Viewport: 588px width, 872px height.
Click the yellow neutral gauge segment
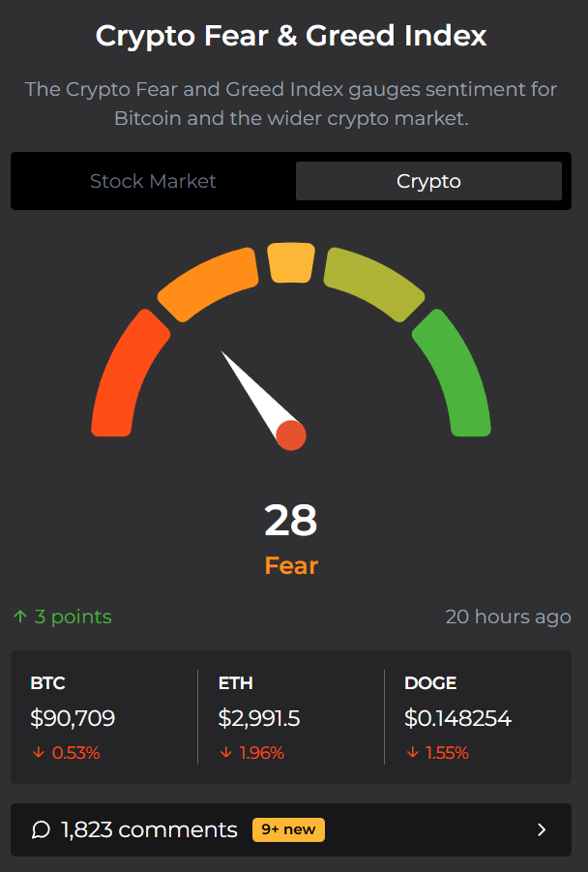pyautogui.click(x=291, y=262)
